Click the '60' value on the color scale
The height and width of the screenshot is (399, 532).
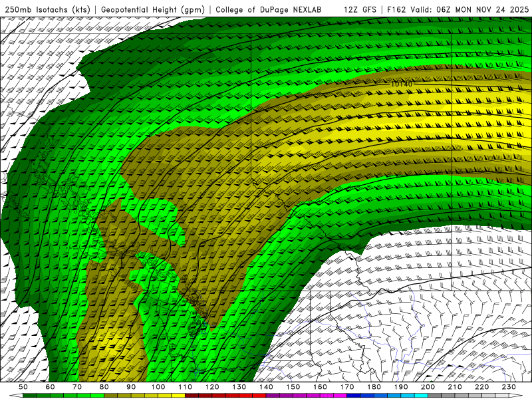51,387
